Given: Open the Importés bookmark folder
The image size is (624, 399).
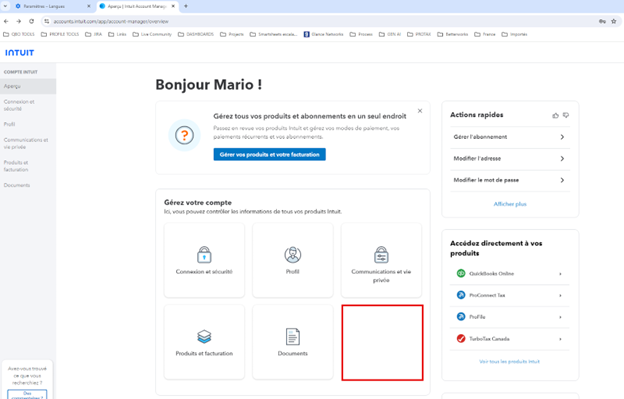Looking at the screenshot, I should point(514,34).
